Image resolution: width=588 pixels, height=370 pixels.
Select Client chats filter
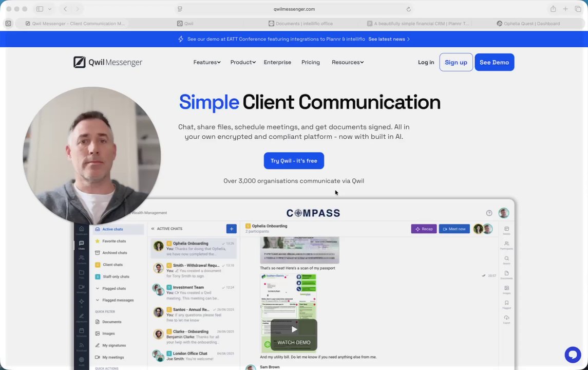[x=112, y=265]
